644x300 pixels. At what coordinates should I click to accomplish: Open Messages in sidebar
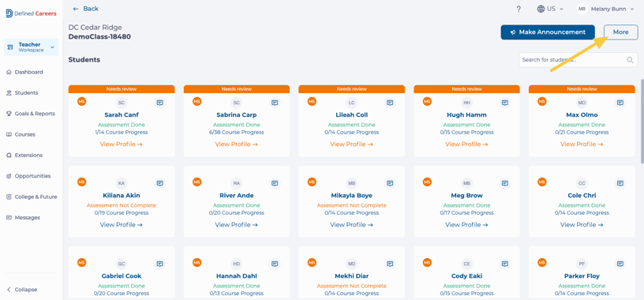23,217
